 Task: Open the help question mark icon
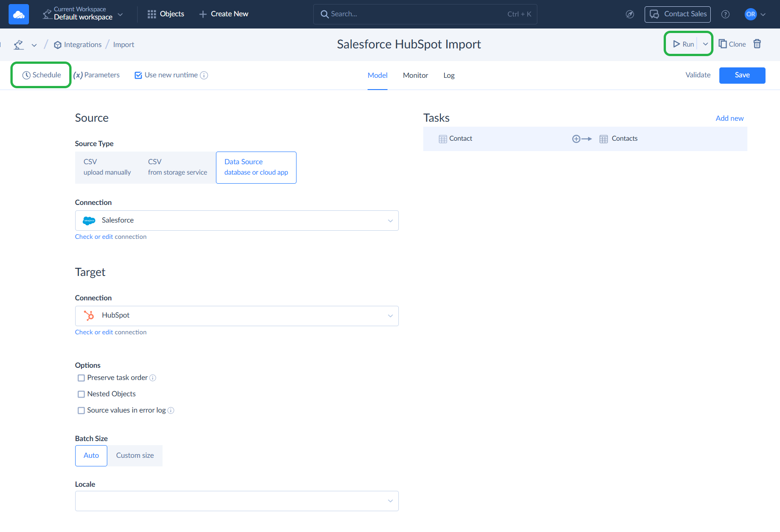pyautogui.click(x=725, y=14)
